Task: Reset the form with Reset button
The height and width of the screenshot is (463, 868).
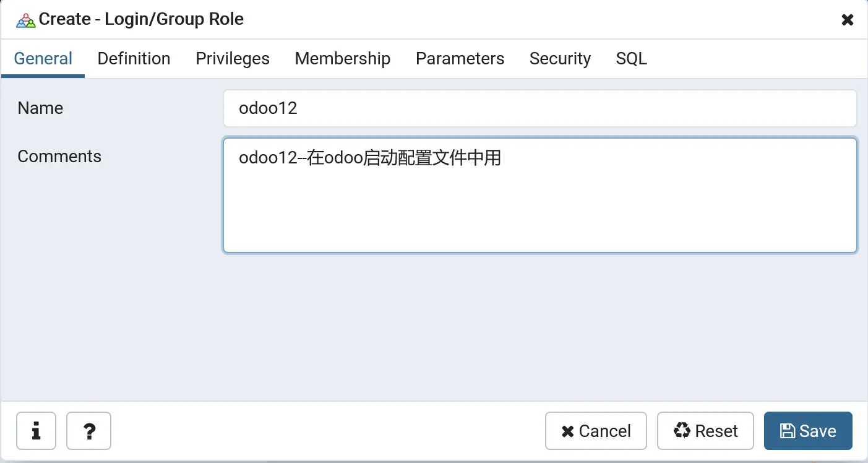Action: pyautogui.click(x=705, y=431)
